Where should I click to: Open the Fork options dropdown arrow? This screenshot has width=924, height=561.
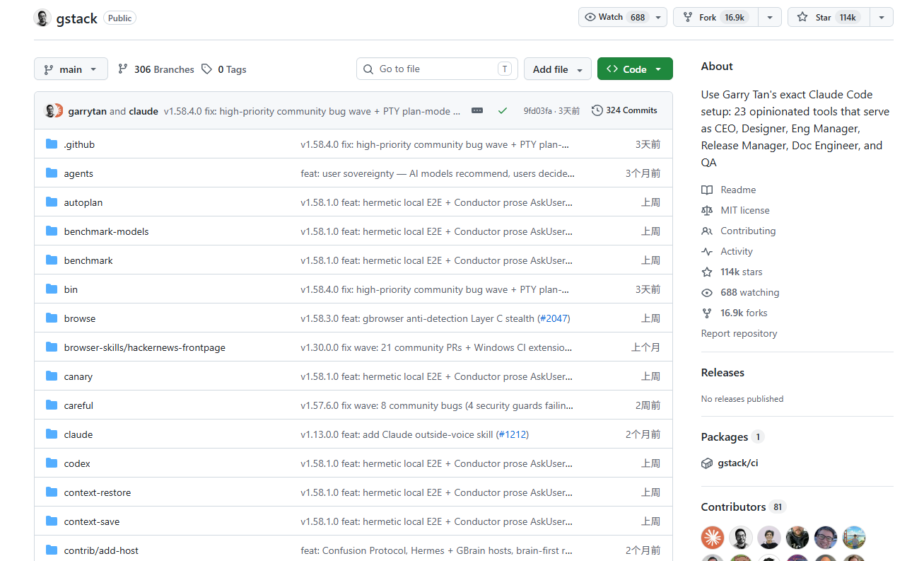tap(770, 17)
